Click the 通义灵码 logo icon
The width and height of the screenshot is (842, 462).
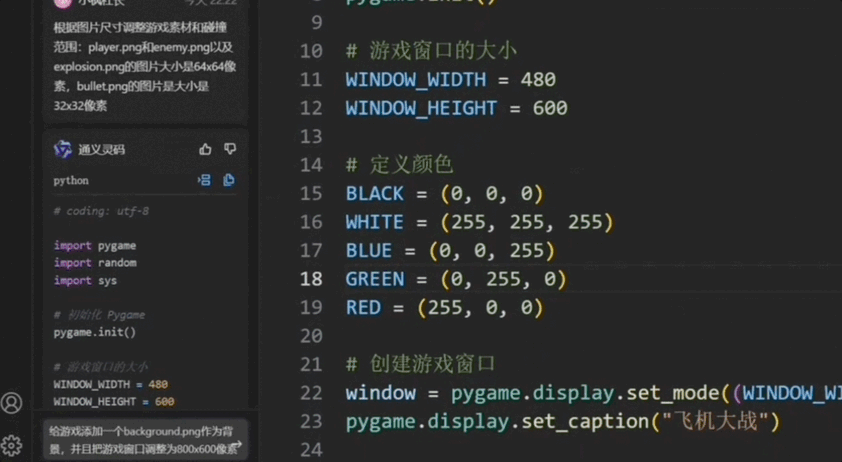tap(63, 149)
